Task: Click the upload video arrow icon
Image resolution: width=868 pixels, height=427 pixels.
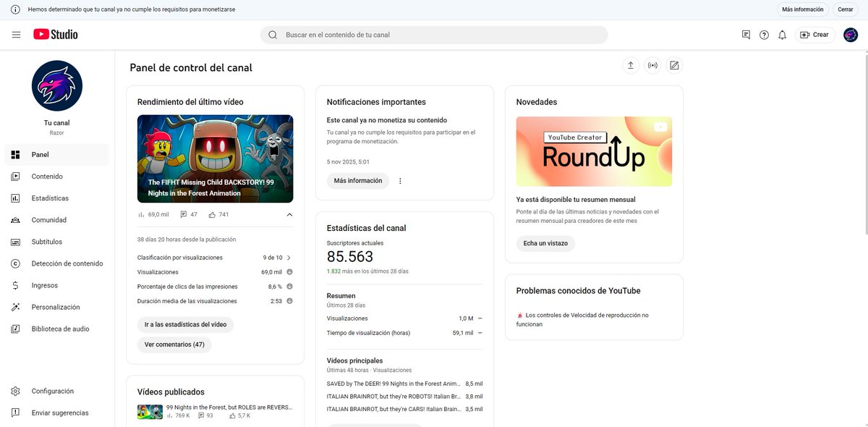Action: pyautogui.click(x=631, y=65)
